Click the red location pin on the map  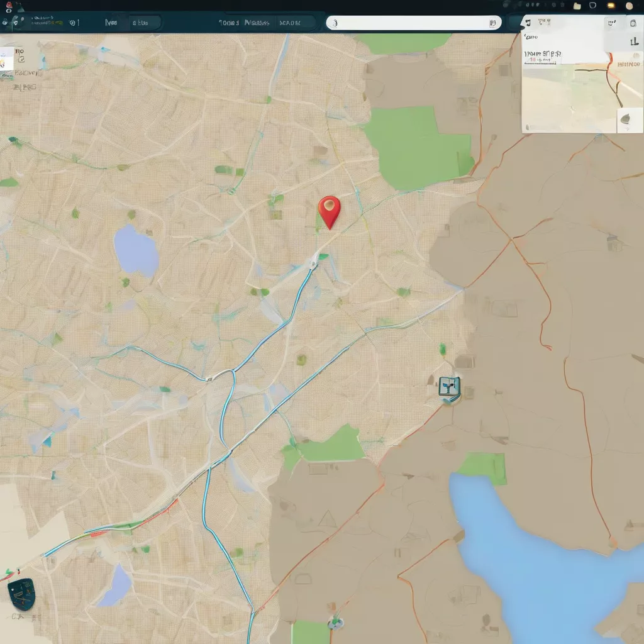(329, 209)
